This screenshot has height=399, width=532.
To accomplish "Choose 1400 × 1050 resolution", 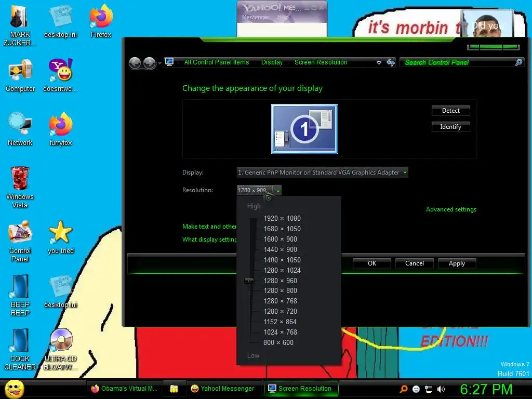I will (x=282, y=260).
